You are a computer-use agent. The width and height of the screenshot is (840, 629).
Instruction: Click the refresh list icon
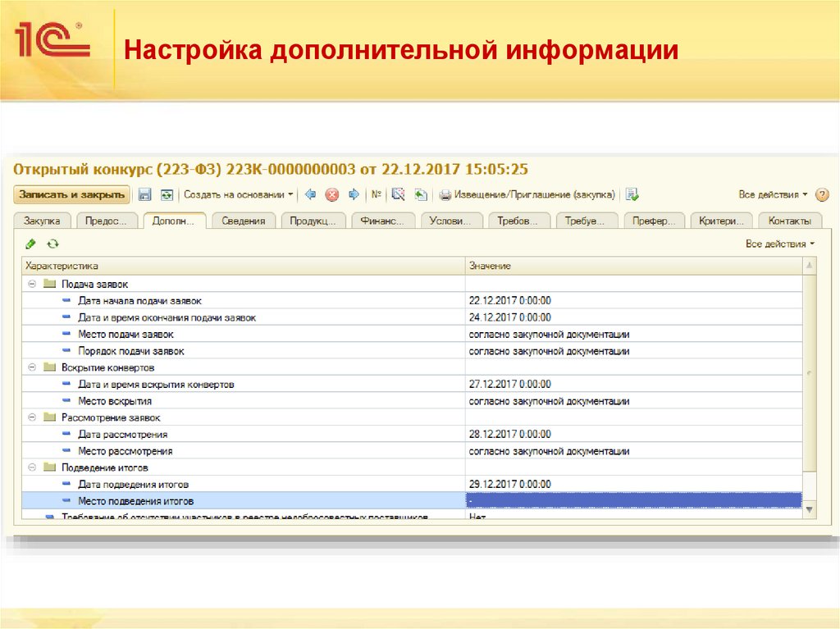tap(51, 244)
